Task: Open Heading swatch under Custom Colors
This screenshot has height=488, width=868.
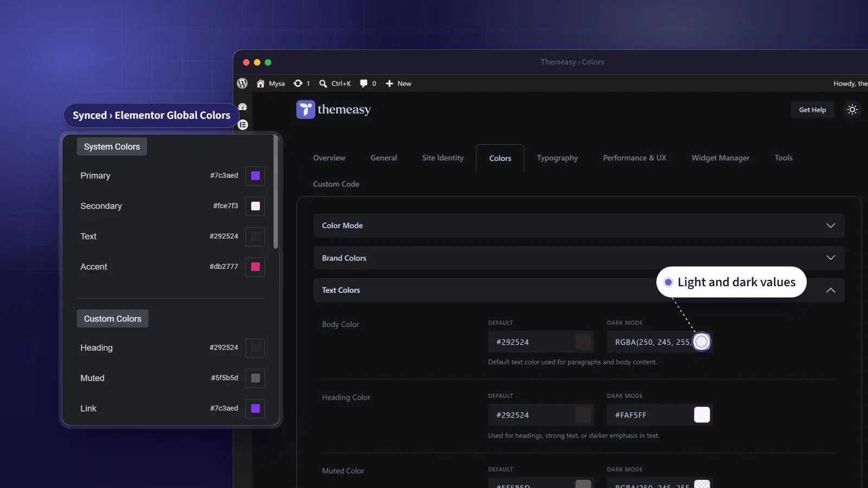Action: click(x=255, y=348)
